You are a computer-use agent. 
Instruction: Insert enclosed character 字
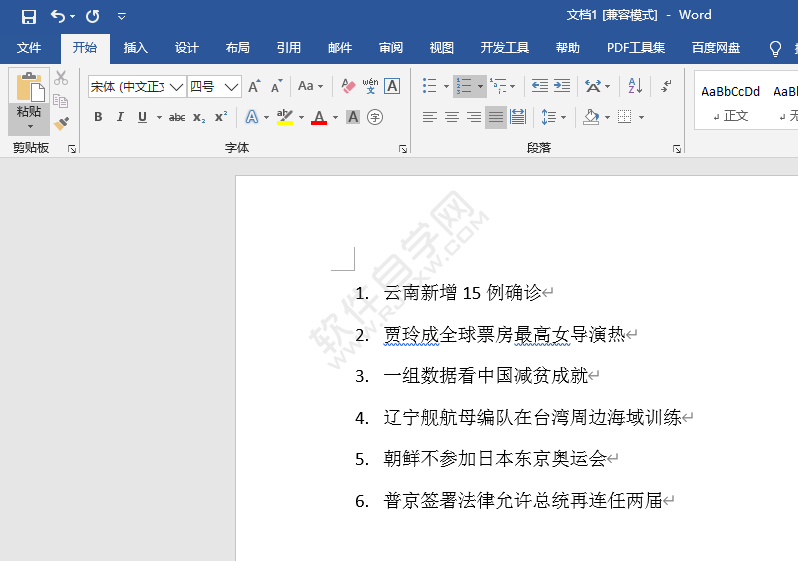[x=375, y=117]
